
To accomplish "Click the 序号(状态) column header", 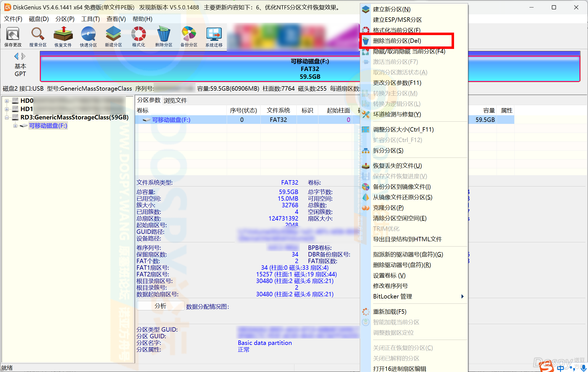I will (243, 111).
